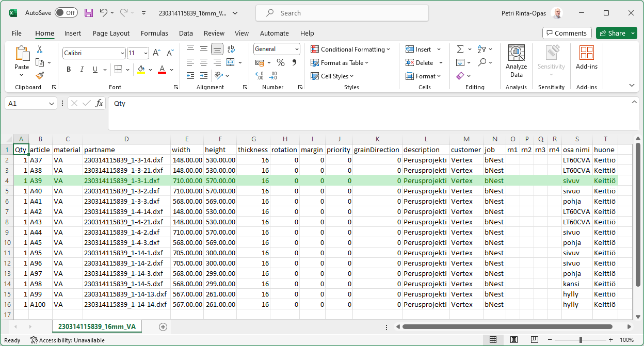Image resolution: width=644 pixels, height=346 pixels.
Task: Toggle Italic formatting
Action: tap(82, 70)
